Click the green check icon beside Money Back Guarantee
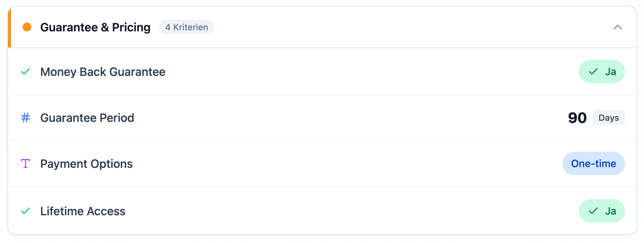 pos(26,72)
